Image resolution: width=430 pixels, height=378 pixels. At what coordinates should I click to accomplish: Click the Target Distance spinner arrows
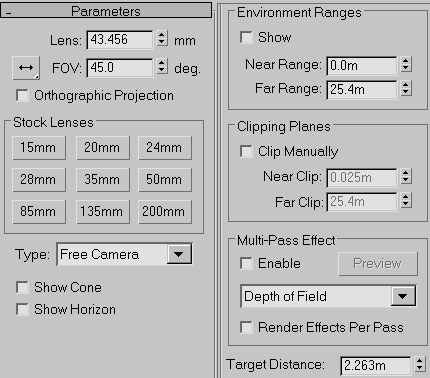pyautogui.click(x=420, y=364)
